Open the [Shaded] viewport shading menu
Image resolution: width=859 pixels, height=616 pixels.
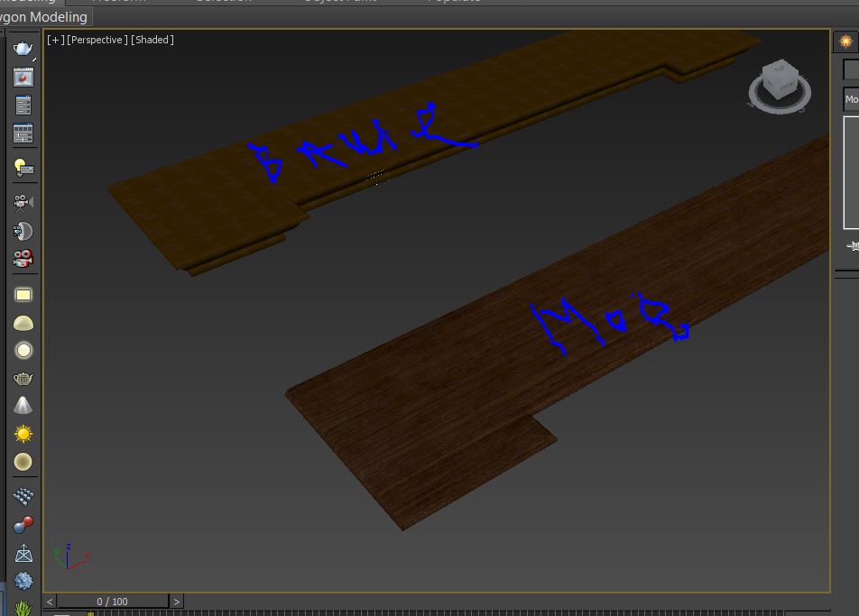152,40
